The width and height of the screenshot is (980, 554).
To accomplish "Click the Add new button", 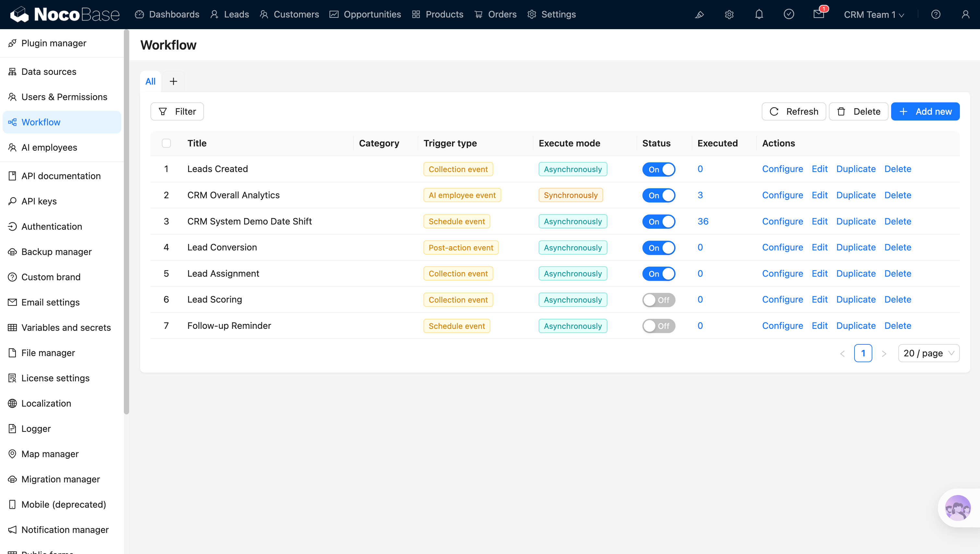I will (x=925, y=111).
